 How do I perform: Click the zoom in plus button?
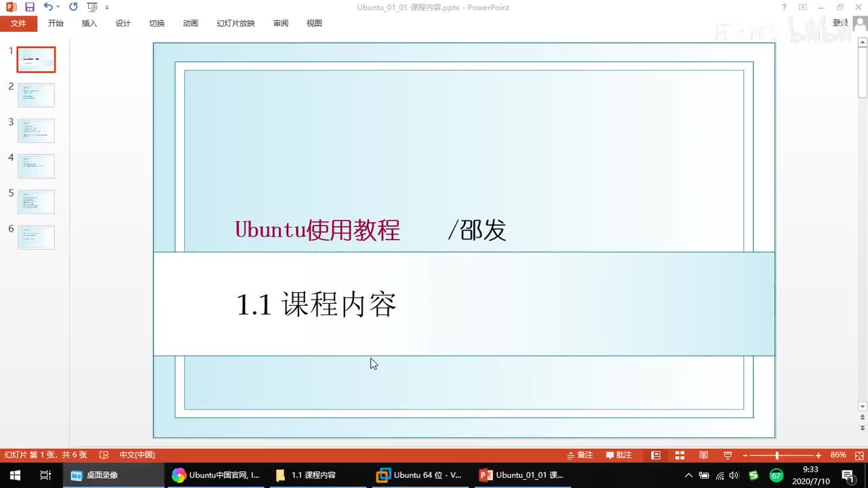click(818, 455)
